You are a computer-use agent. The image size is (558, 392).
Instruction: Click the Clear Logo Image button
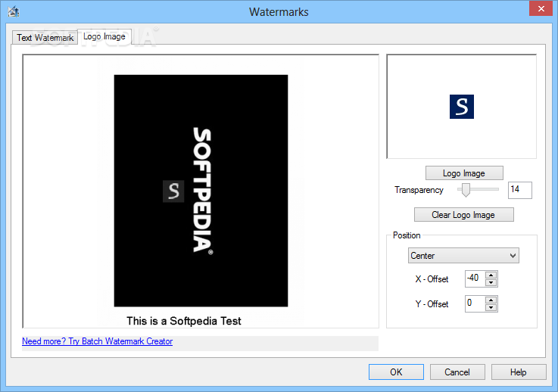[463, 215]
